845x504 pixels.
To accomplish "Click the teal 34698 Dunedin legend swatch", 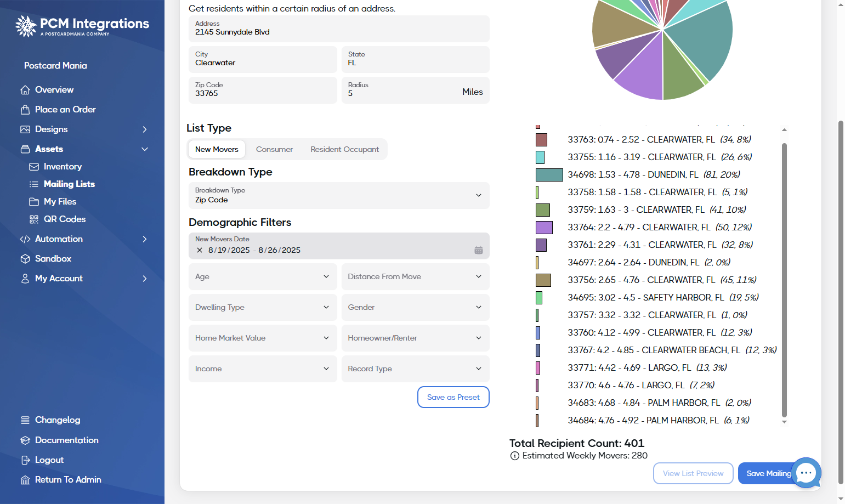I will pyautogui.click(x=549, y=175).
